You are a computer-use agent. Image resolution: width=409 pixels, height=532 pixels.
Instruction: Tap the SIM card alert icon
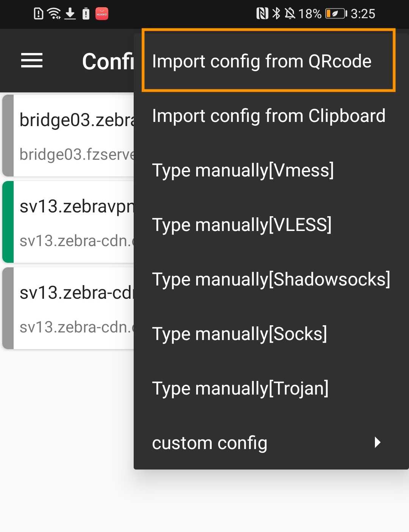pyautogui.click(x=38, y=14)
